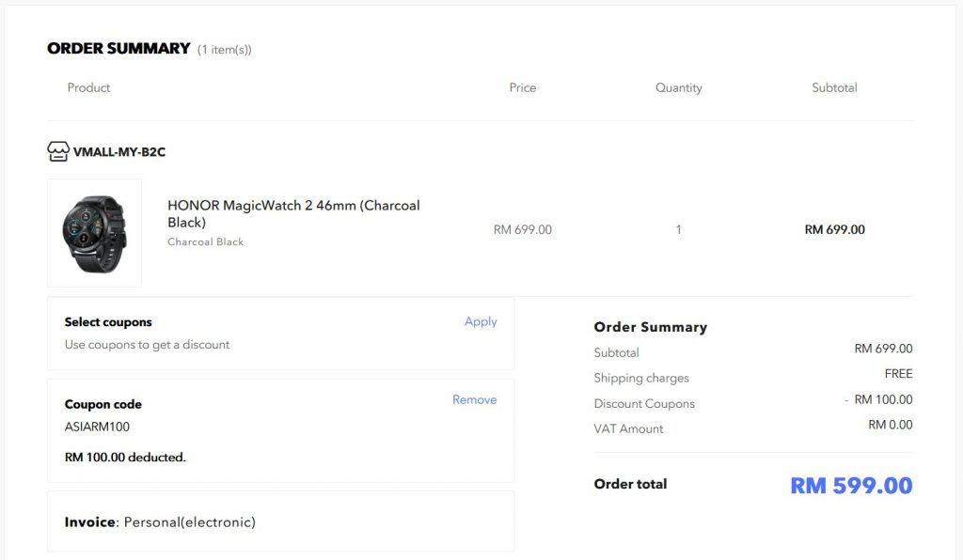
Task: Open the HONOR MagicWatch 2 product thumbnail
Action: pos(95,233)
